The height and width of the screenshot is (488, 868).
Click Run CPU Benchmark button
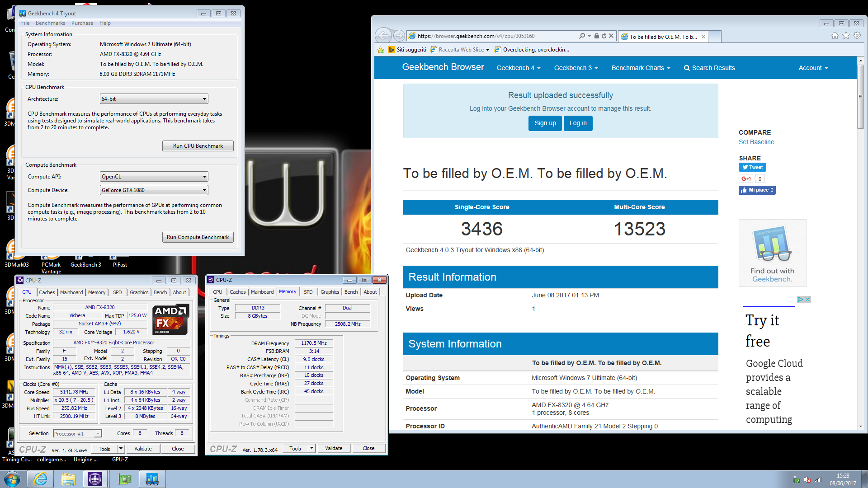point(198,146)
